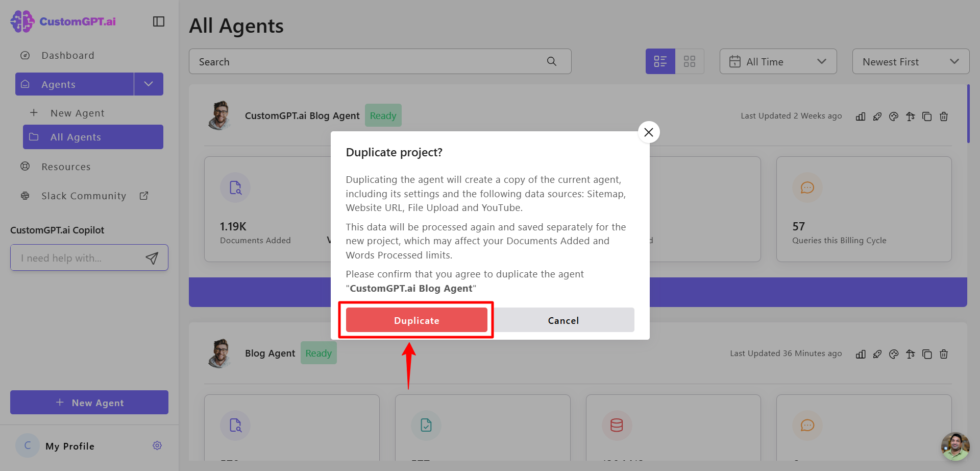Screen dimensions: 980x471
Task: Click deploy rocket for CustomGPT.ai Blog Agent
Action: pyautogui.click(x=877, y=116)
